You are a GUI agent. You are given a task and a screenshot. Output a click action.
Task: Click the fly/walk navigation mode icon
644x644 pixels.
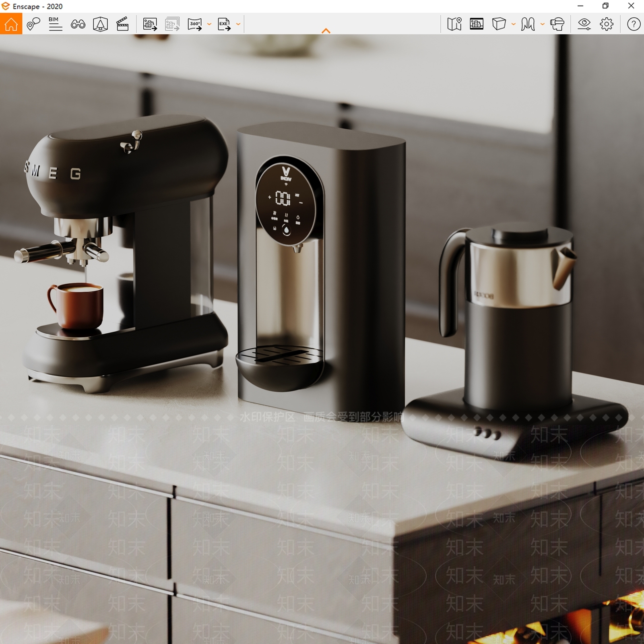(528, 24)
